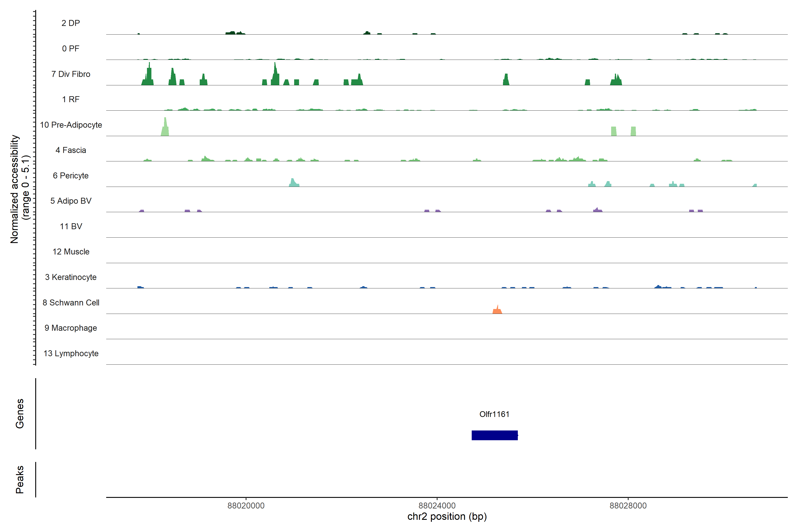Click the dark blue Olfr1161 gene bar
The height and width of the screenshot is (532, 798).
pyautogui.click(x=494, y=435)
